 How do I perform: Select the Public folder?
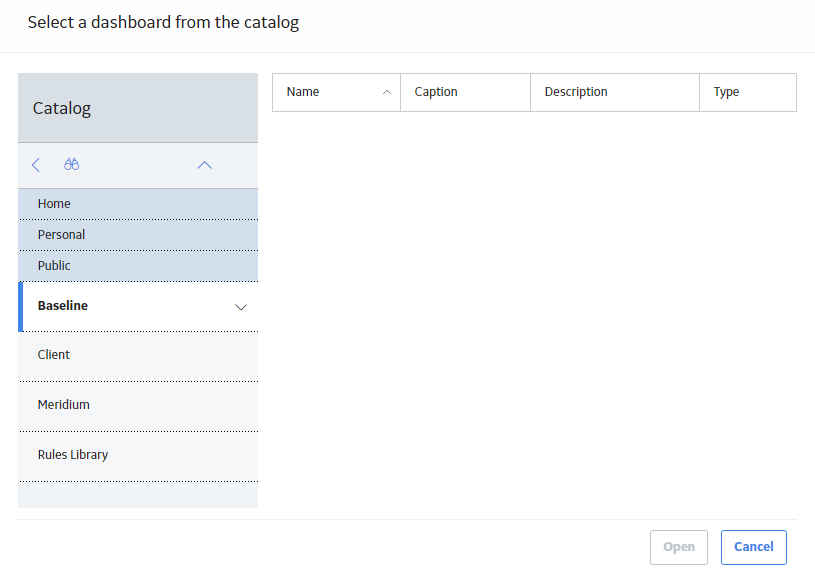pos(138,266)
